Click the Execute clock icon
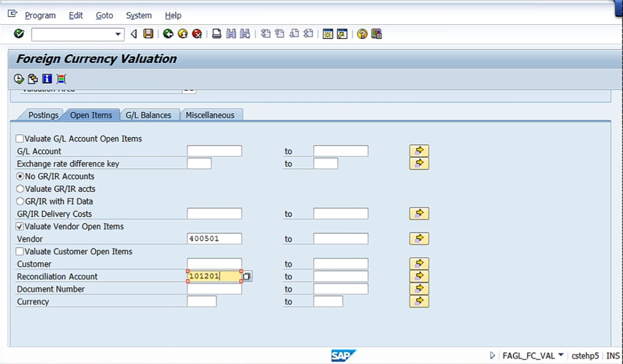This screenshot has height=364, width=623. [19, 79]
